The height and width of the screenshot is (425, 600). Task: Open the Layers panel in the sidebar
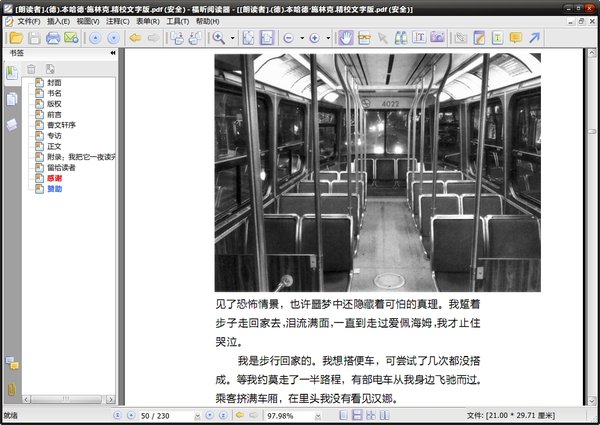pyautogui.click(x=12, y=123)
